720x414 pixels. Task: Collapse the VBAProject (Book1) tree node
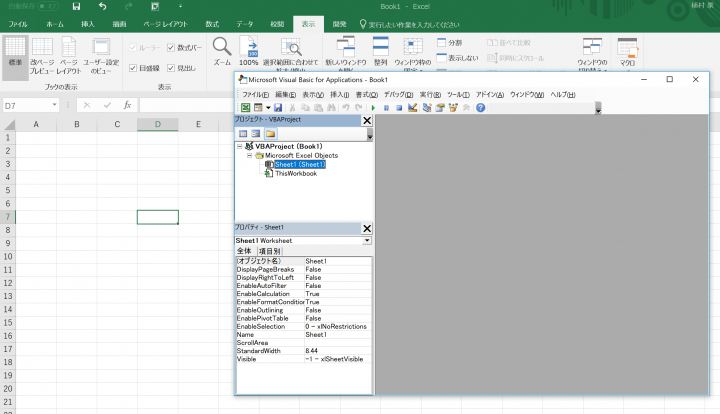pyautogui.click(x=239, y=146)
